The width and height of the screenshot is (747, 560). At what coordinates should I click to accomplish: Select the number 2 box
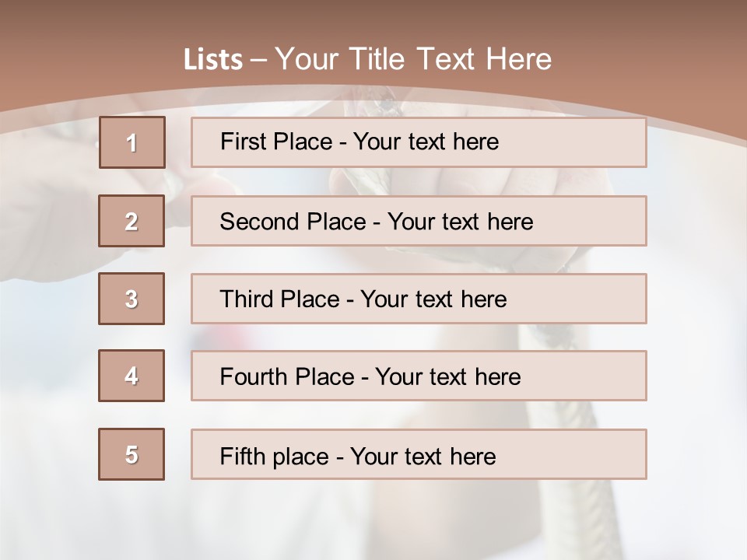click(132, 221)
